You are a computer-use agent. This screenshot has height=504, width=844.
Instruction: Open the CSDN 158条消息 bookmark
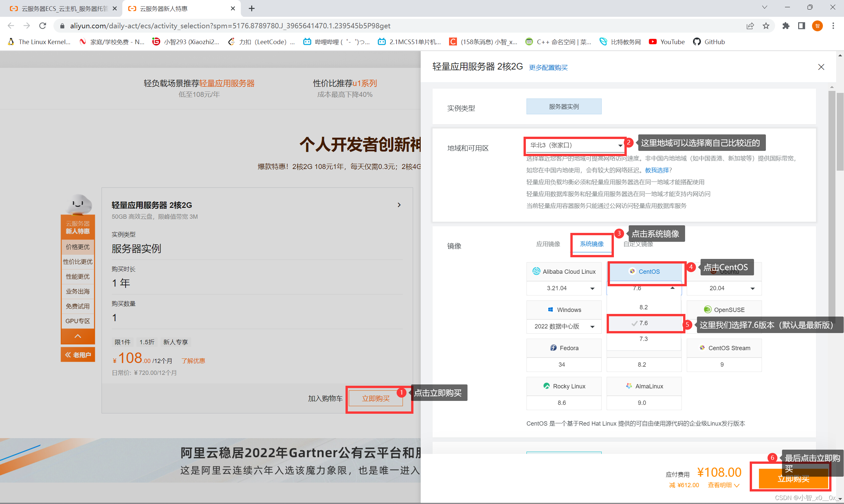click(483, 42)
